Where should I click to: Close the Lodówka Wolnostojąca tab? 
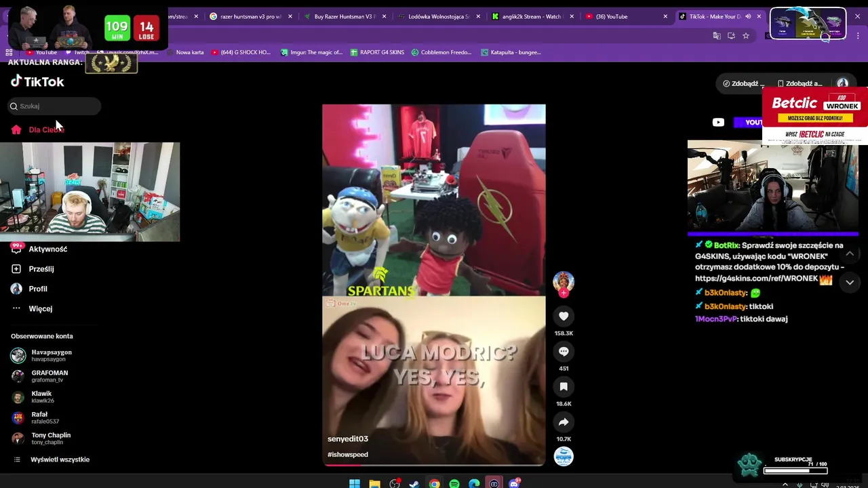click(x=478, y=16)
